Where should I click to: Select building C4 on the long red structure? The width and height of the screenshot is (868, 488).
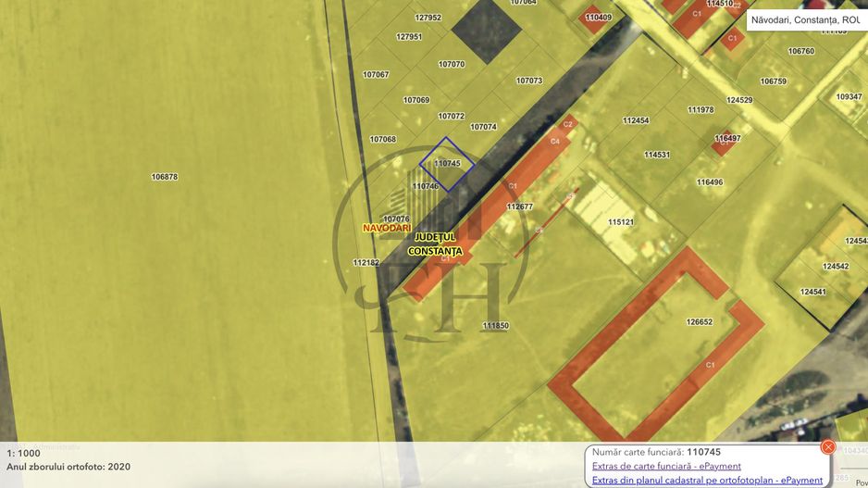(554, 142)
